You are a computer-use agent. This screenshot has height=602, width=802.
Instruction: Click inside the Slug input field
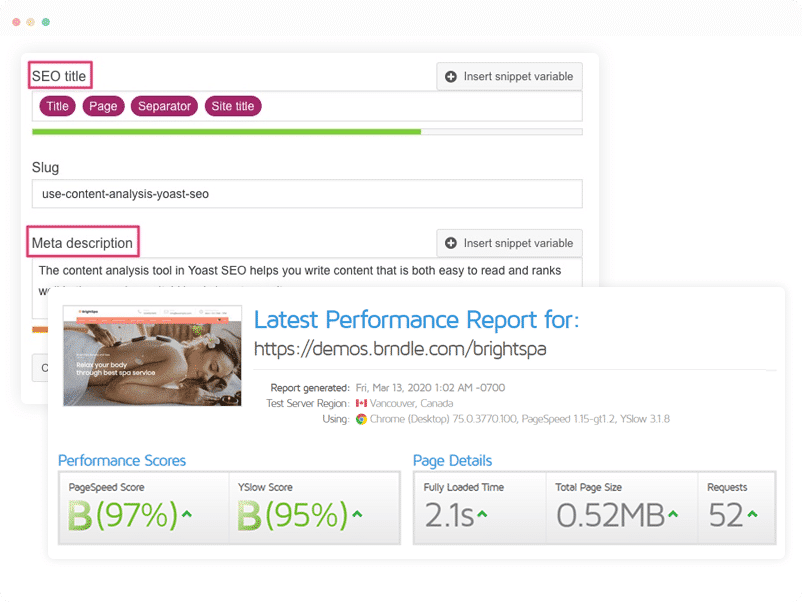pyautogui.click(x=306, y=194)
